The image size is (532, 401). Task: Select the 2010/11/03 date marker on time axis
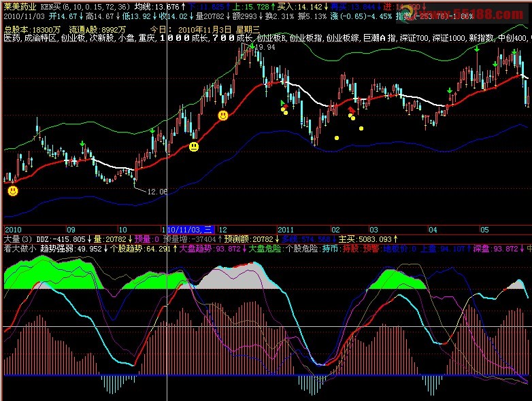(x=190, y=230)
